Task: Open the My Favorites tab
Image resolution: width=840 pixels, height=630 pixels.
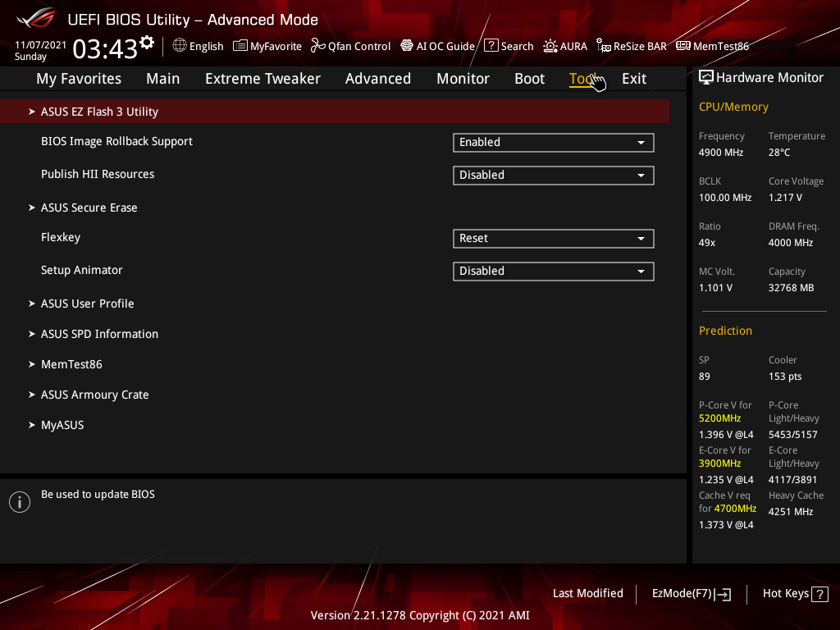Action: click(x=79, y=79)
